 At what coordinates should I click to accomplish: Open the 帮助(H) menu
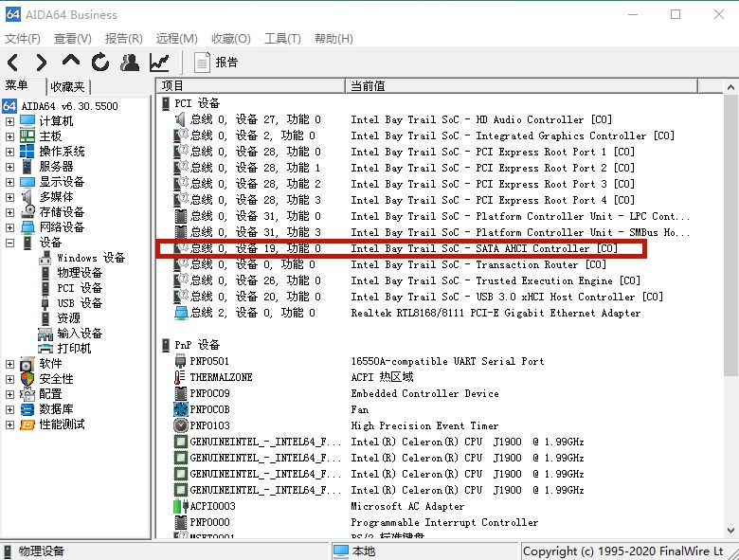pyautogui.click(x=333, y=39)
